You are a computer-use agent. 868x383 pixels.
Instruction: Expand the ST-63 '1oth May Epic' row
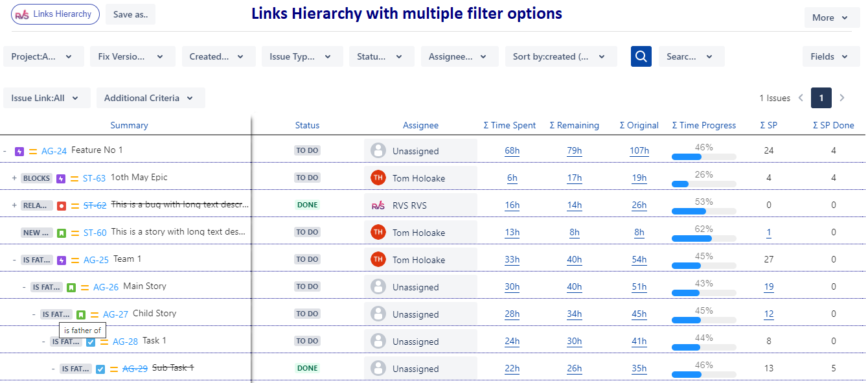point(14,178)
